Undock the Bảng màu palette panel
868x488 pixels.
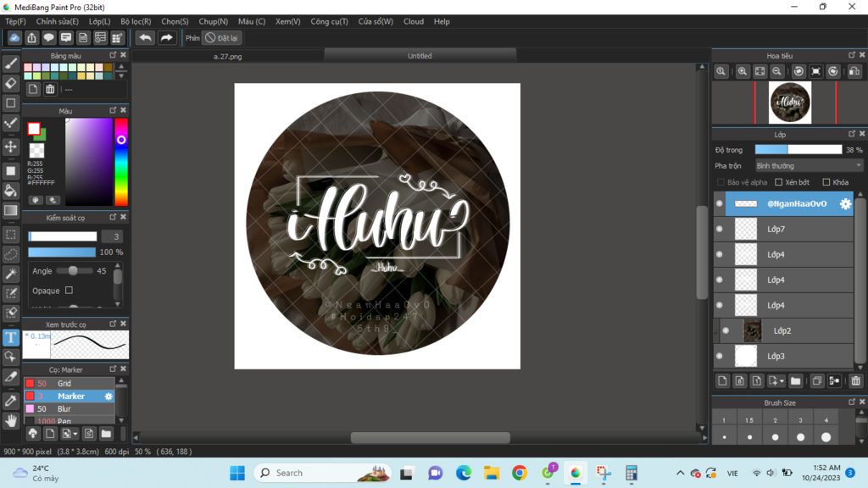coord(113,55)
